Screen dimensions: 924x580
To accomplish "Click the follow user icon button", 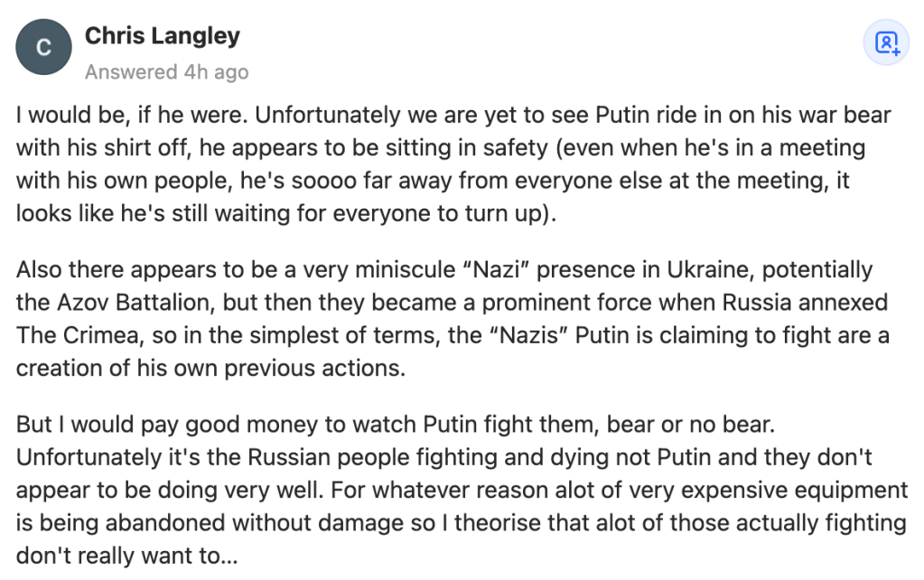I will coord(886,43).
